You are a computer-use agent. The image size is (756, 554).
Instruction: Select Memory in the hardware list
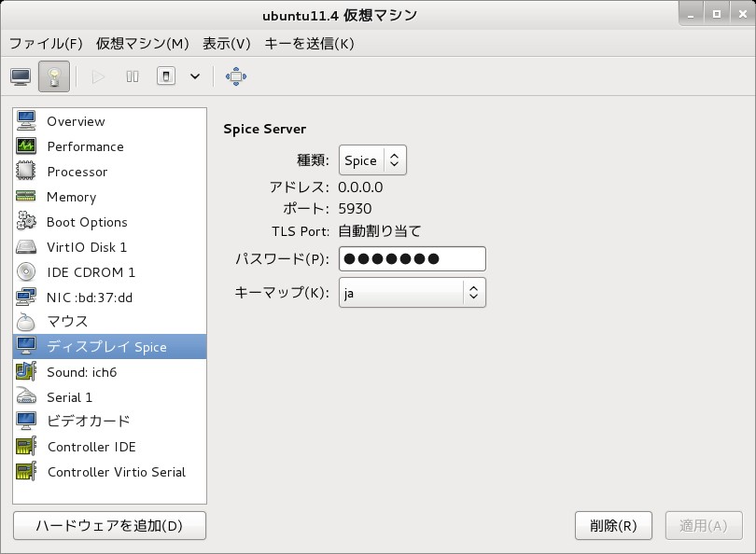pyautogui.click(x=110, y=197)
